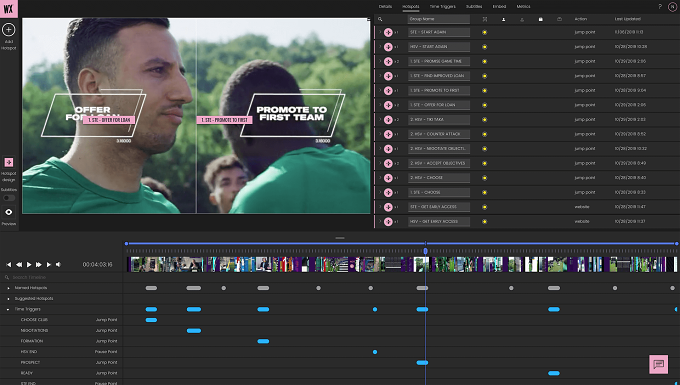Expand the STE - START AGAIN row chevron
Viewport: 680px width, 385px height.
coord(380,32)
